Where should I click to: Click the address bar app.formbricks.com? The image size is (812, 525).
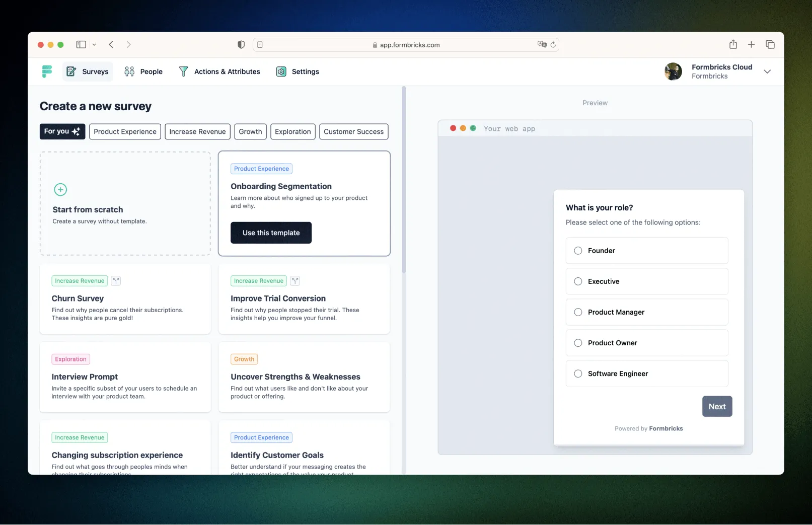click(x=406, y=45)
